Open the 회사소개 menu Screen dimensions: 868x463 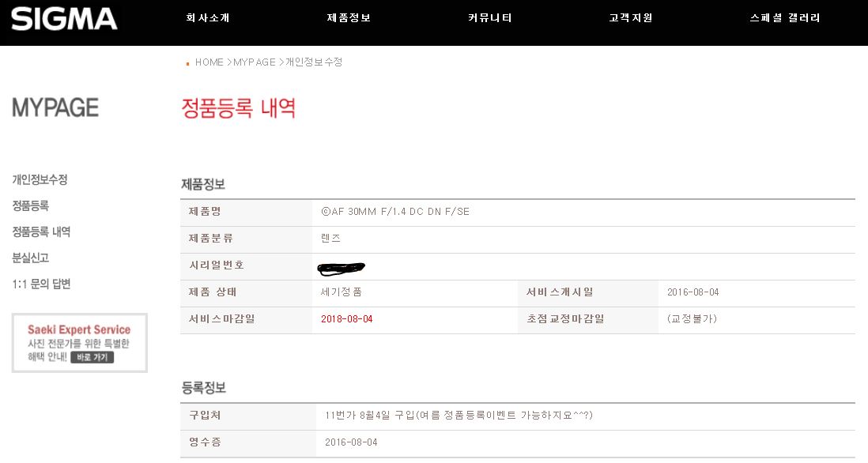(x=208, y=18)
